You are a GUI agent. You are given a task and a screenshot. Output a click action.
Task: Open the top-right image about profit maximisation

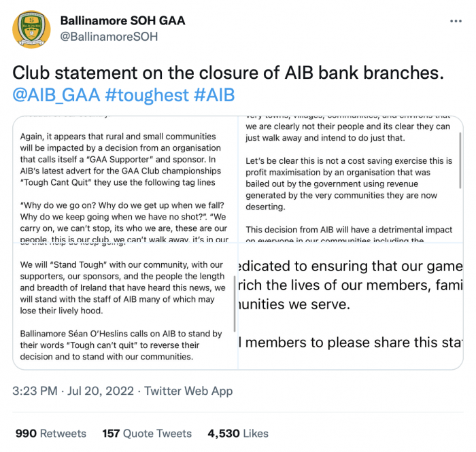point(351,179)
